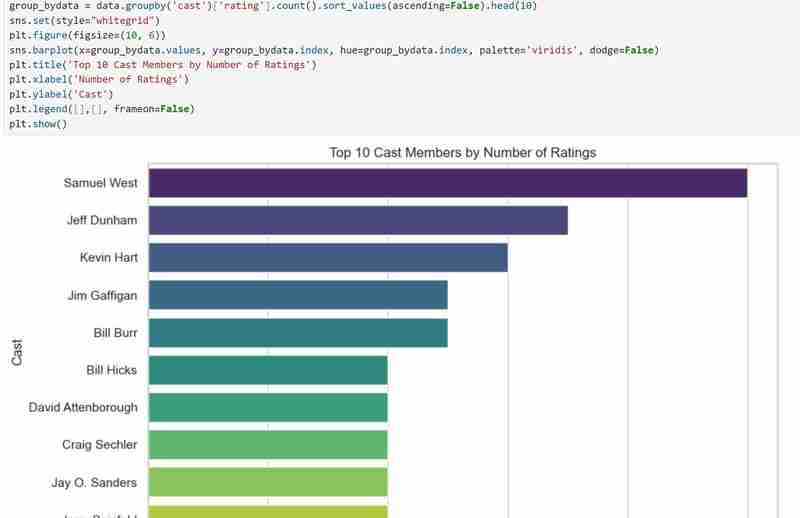Click the Craig Sechler bar

point(268,445)
